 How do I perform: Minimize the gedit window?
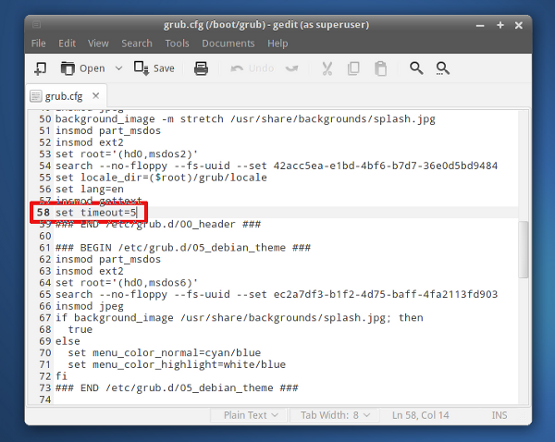pos(480,25)
